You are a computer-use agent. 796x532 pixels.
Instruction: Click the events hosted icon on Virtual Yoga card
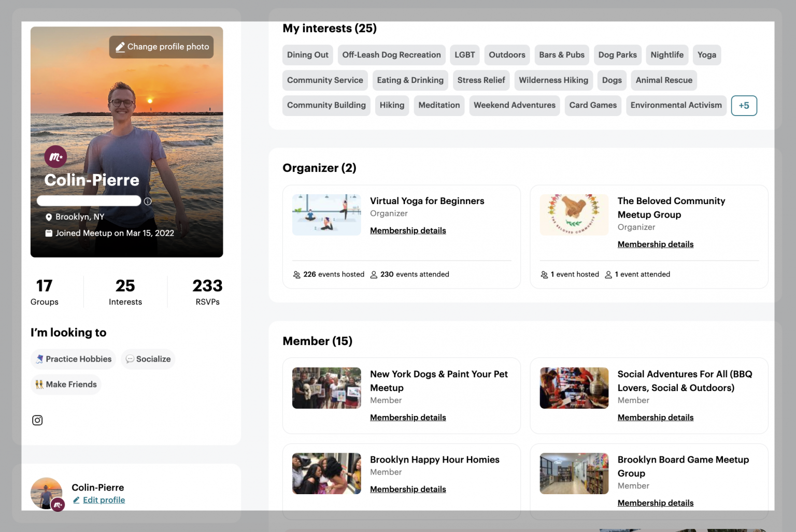tap(296, 274)
